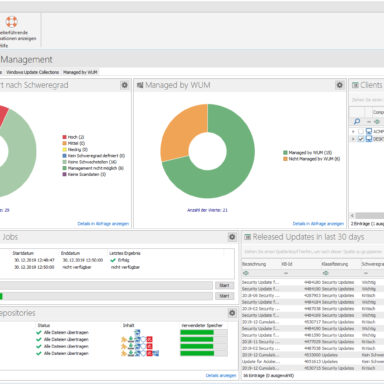This screenshot has width=384, height=384.
Task: Switch to Windows Update Collections tab
Action: tap(32, 72)
